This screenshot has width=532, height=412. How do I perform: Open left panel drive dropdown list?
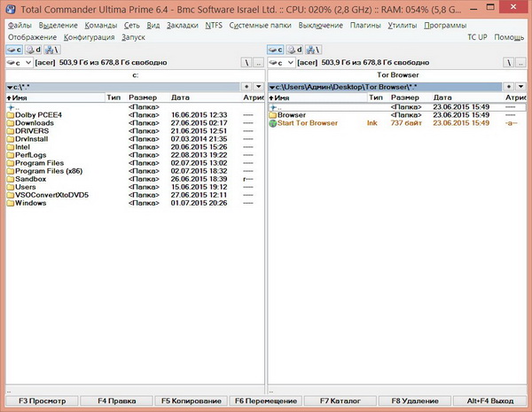[x=19, y=63]
